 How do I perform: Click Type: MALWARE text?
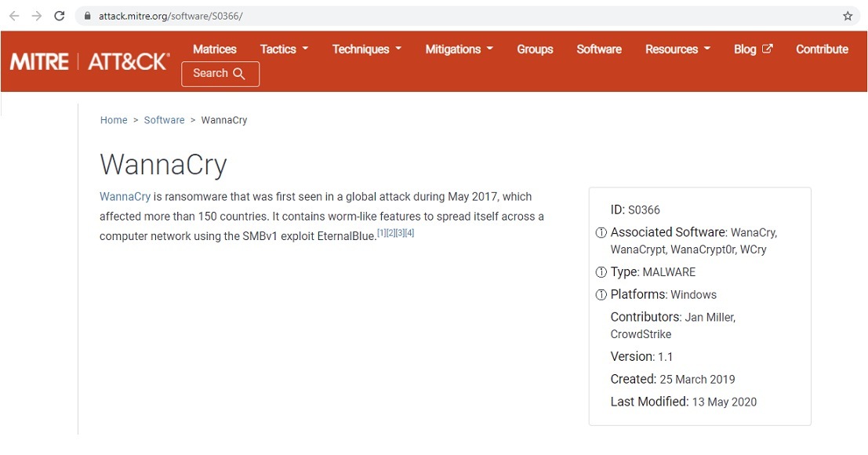point(652,271)
